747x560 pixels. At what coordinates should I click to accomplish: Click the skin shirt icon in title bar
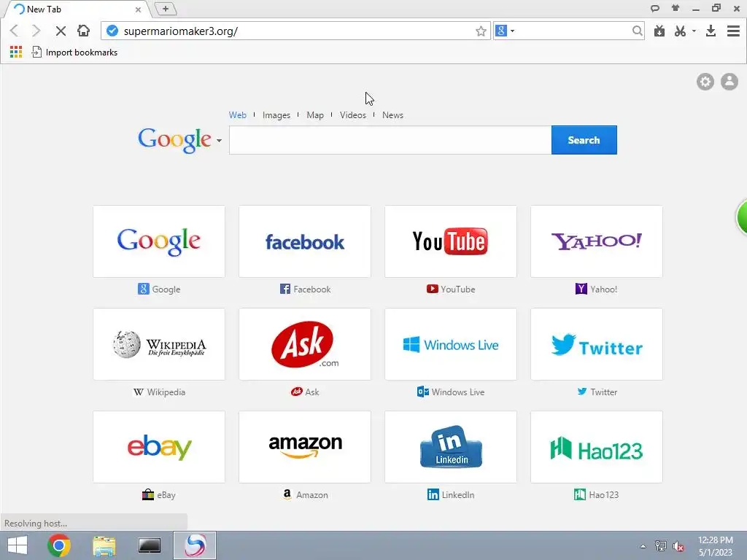pyautogui.click(x=676, y=7)
